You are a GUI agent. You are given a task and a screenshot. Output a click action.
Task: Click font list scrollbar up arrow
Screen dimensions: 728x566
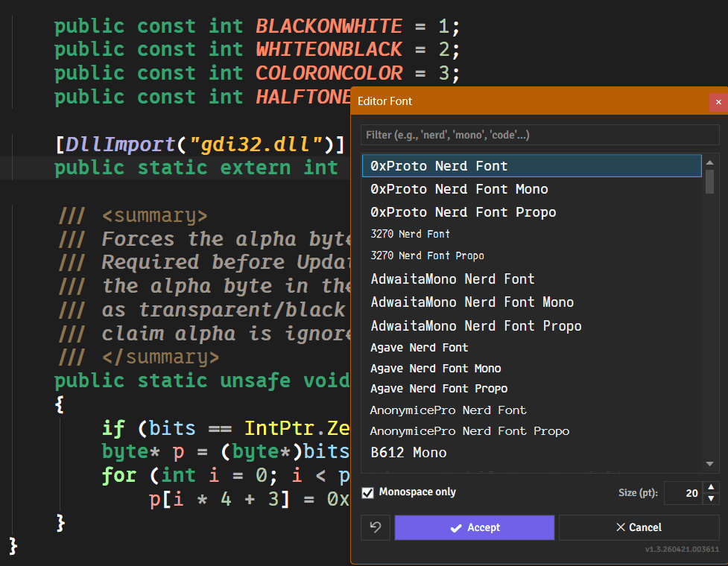709,162
